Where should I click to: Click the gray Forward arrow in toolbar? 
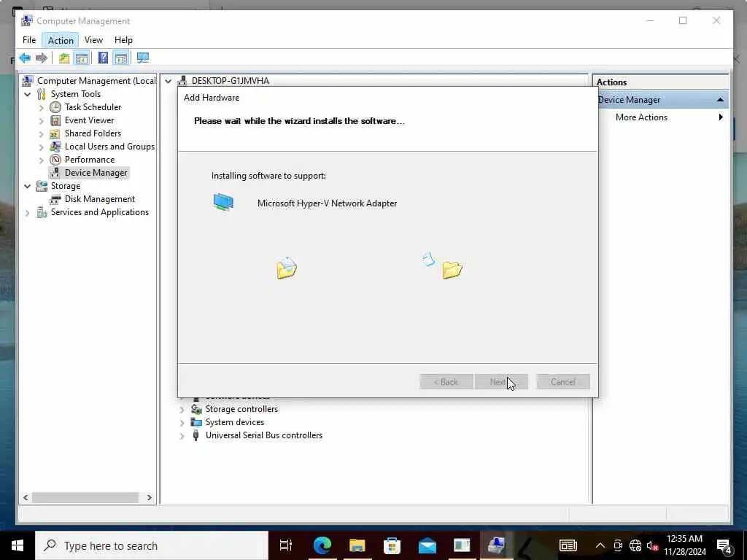[42, 58]
